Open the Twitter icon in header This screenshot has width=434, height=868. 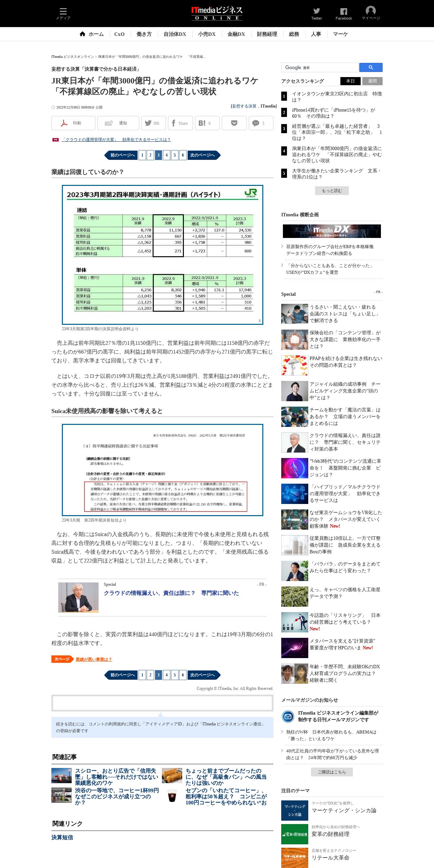316,14
